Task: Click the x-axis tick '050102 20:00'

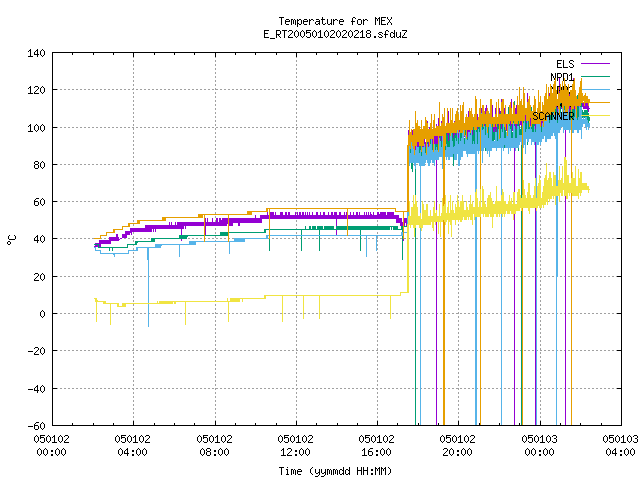Action: [458, 446]
